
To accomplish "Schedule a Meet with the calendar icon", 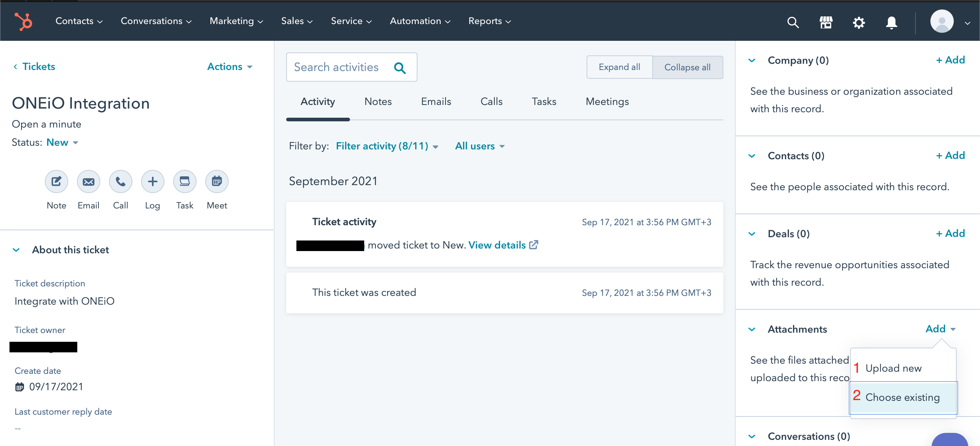I will coord(217,181).
